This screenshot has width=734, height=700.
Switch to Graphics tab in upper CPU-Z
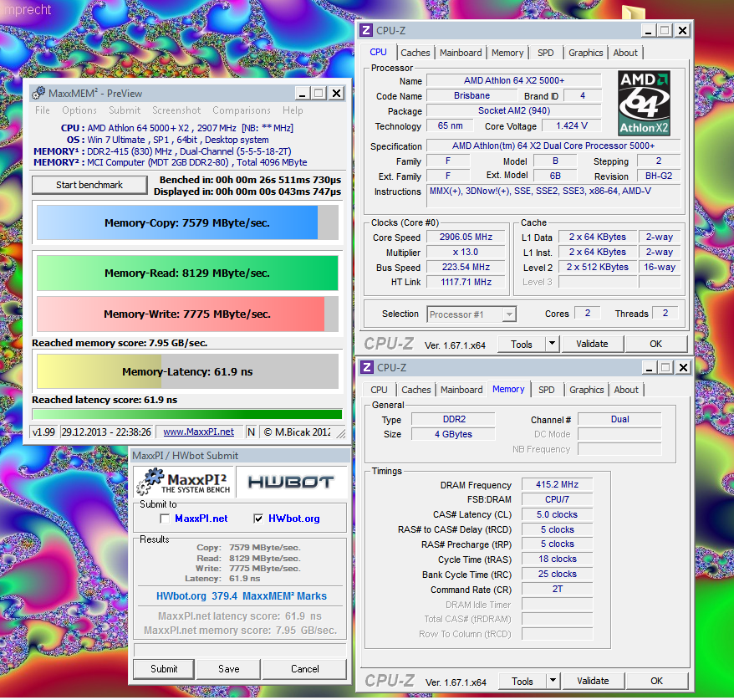[585, 53]
